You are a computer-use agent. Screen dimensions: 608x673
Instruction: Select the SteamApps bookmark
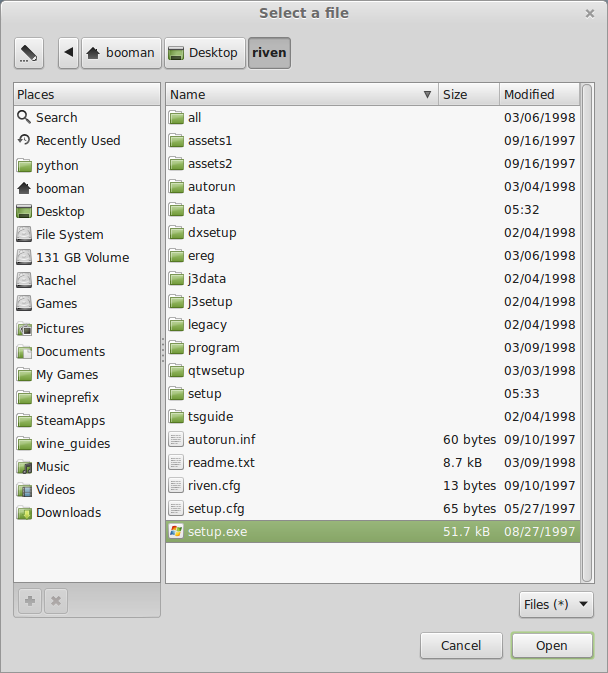tap(87, 421)
